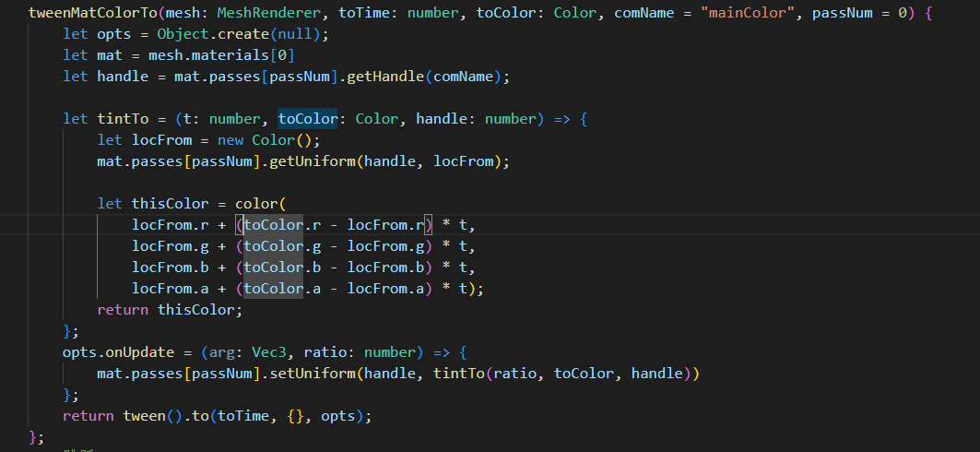Click locFrom in the let locFrom declaration
The height and width of the screenshot is (452, 980).
(x=161, y=140)
